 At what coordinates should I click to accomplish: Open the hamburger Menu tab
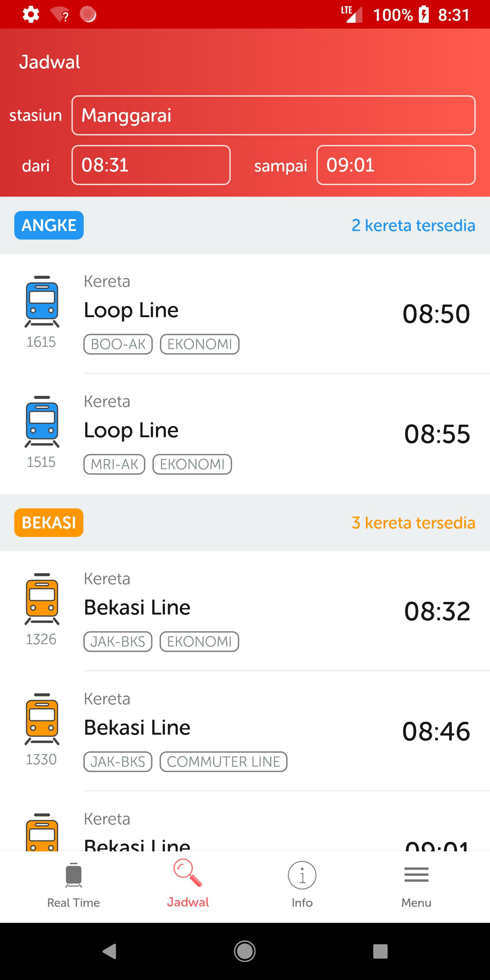416,886
